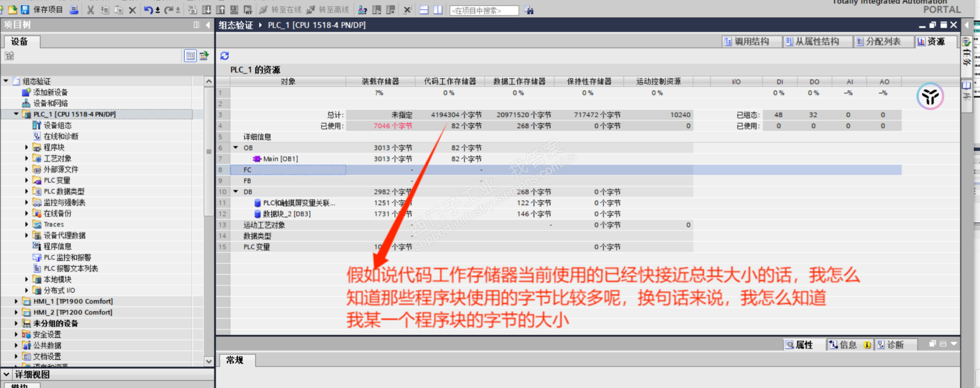The image size is (980, 388).
Task: Click the round floating assistant icon
Action: coord(930,96)
